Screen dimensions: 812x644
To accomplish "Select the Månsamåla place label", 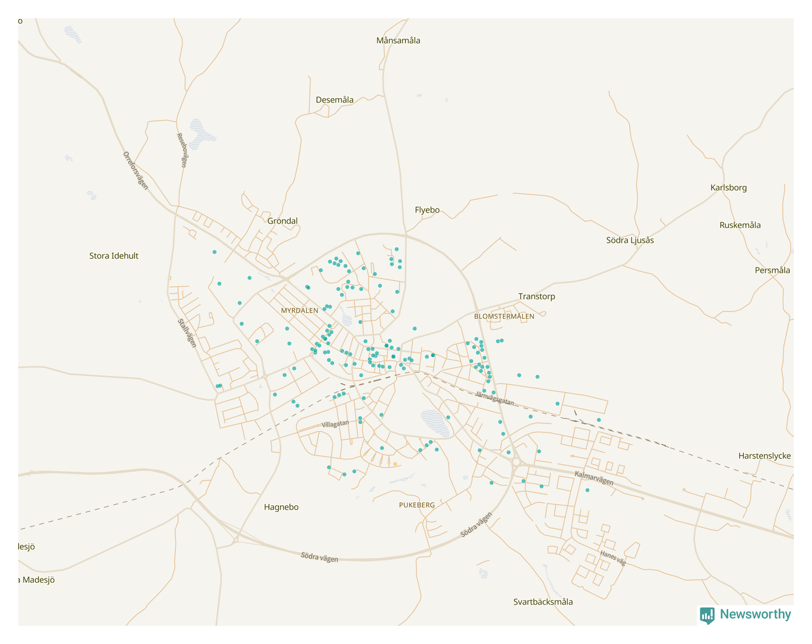I will (x=398, y=41).
